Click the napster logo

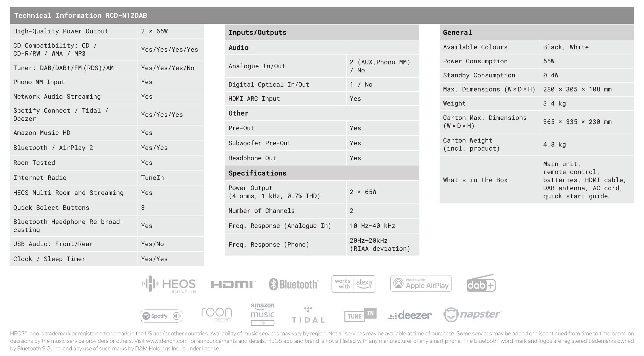pyautogui.click(x=472, y=315)
